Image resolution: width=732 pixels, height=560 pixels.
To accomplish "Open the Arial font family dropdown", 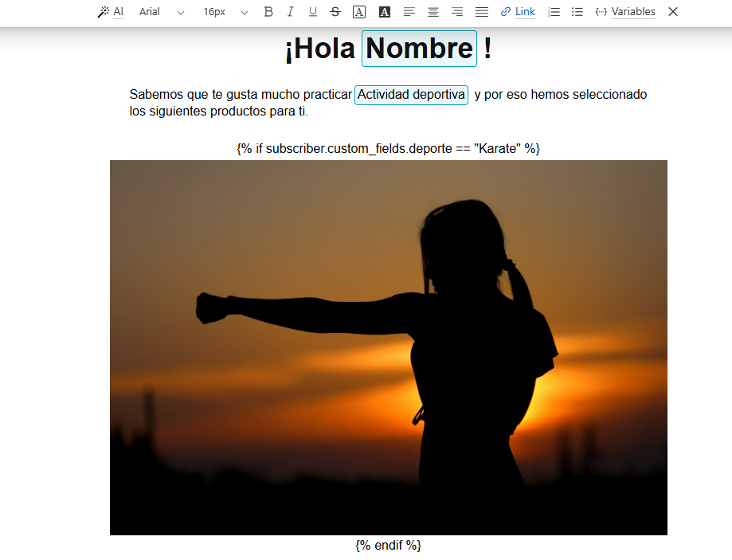I will tap(159, 12).
